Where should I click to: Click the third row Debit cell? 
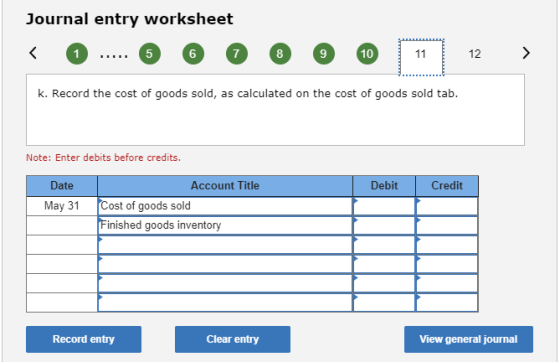384,245
